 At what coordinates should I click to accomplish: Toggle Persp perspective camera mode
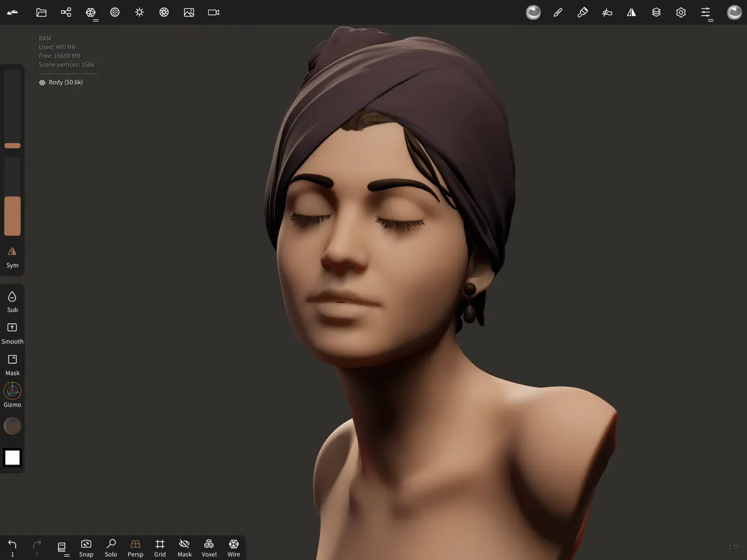135,547
